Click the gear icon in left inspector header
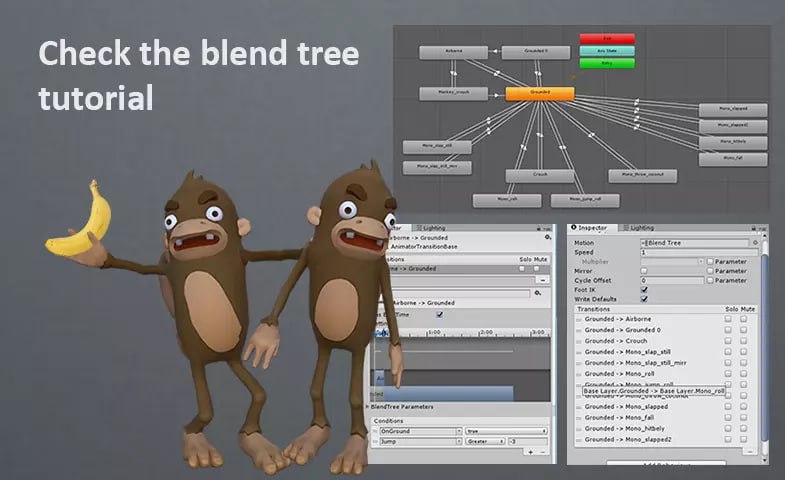Viewport: 785px width, 480px height. click(x=547, y=237)
